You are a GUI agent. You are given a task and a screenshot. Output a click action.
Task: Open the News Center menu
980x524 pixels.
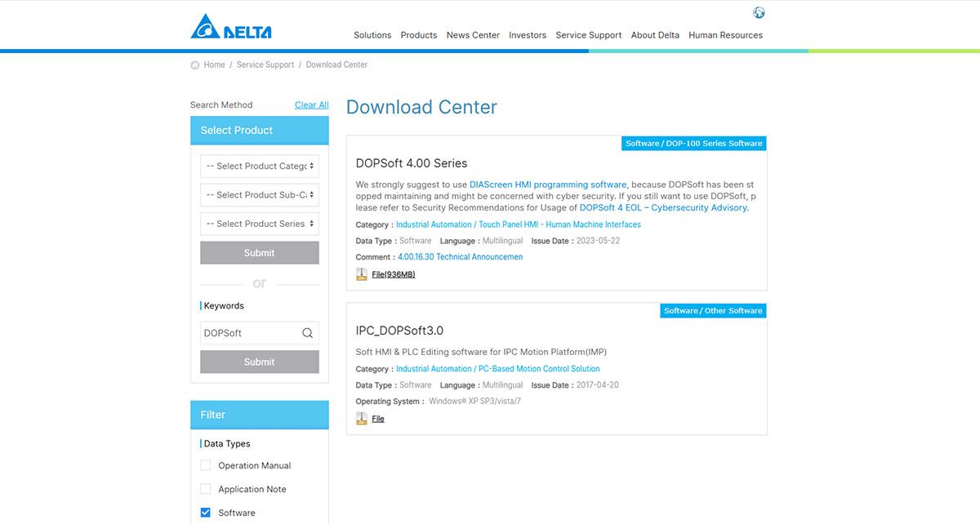coord(473,35)
